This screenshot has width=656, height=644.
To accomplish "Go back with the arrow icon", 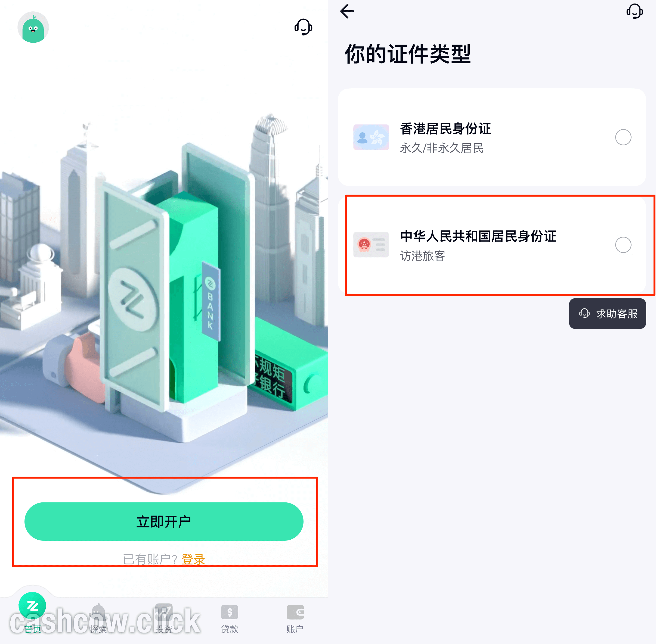I will point(347,11).
